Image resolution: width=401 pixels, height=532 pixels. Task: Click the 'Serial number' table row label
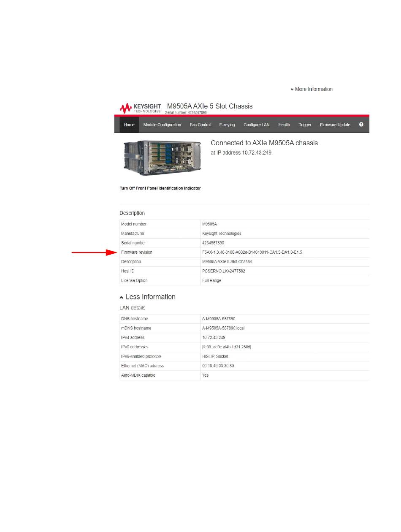click(x=133, y=243)
